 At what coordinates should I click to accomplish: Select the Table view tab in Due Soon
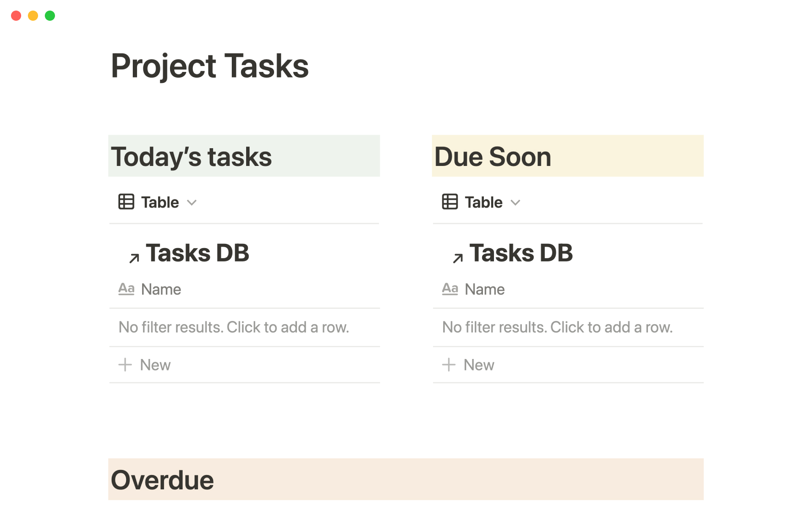point(483,202)
